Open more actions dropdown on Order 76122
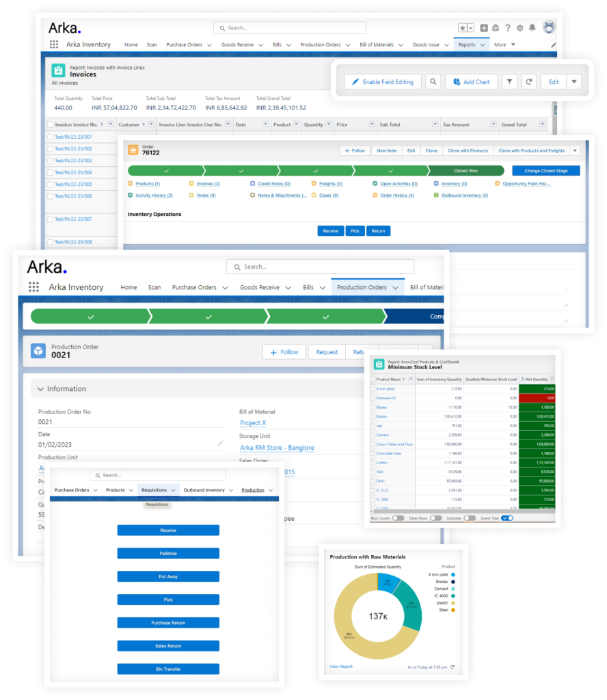This screenshot has width=607, height=700. pyautogui.click(x=576, y=151)
